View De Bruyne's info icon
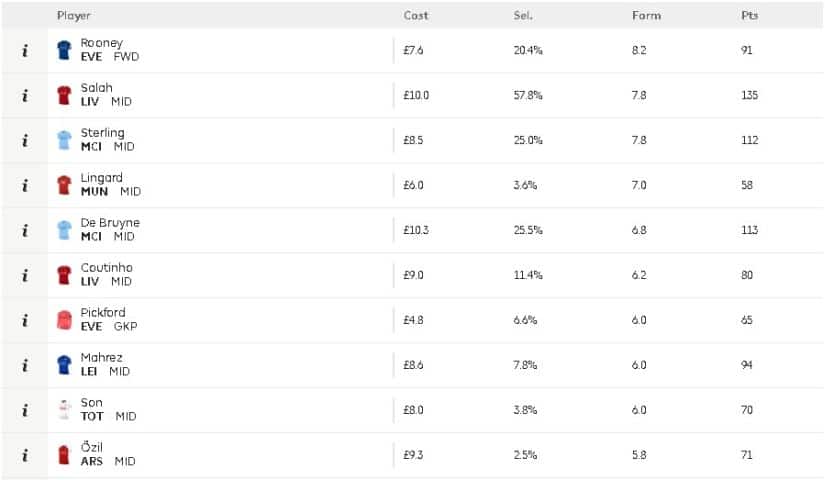 24,231
